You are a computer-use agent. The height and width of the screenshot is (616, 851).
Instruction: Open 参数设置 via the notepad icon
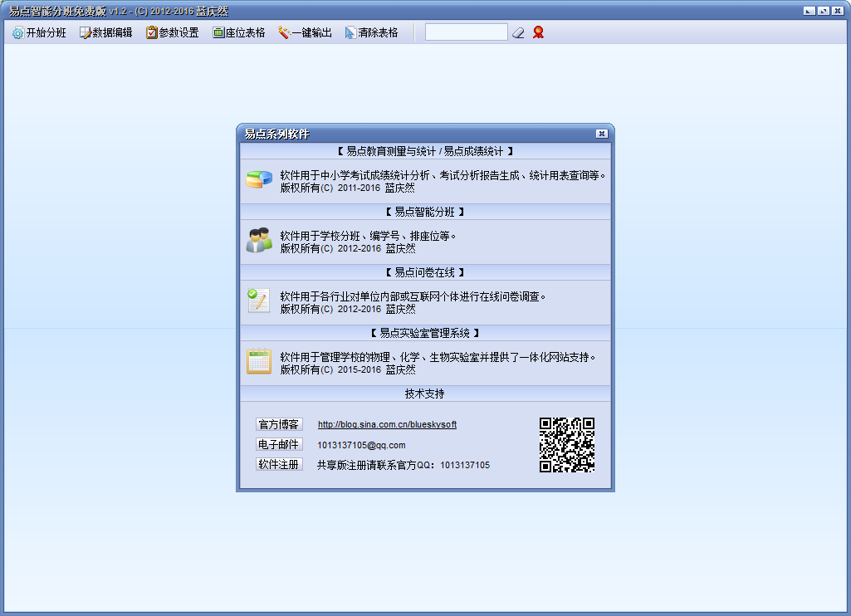click(x=150, y=32)
